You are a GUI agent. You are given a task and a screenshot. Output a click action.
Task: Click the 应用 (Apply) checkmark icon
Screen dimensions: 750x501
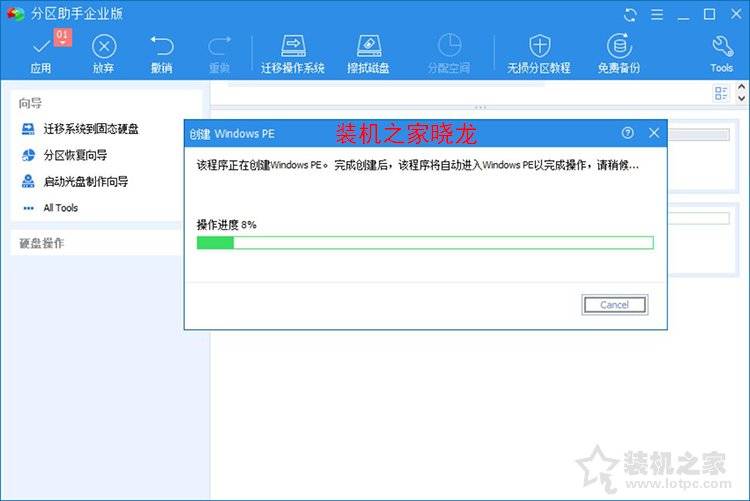pyautogui.click(x=40, y=47)
